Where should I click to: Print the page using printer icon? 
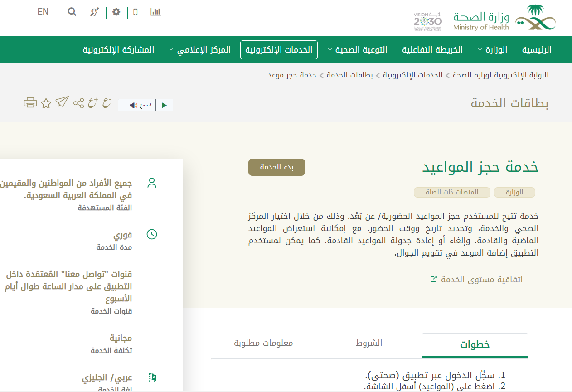tap(30, 103)
